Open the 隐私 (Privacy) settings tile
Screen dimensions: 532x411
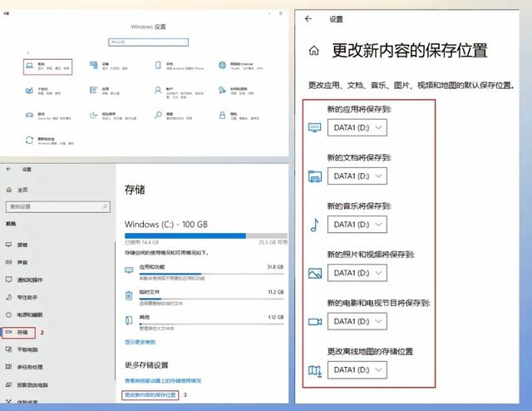(x=239, y=116)
